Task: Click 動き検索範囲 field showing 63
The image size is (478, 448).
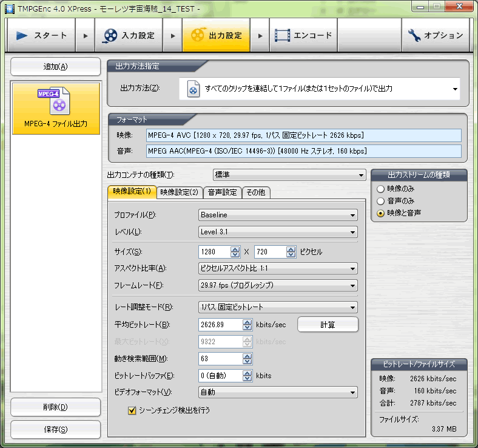Action: click(221, 359)
